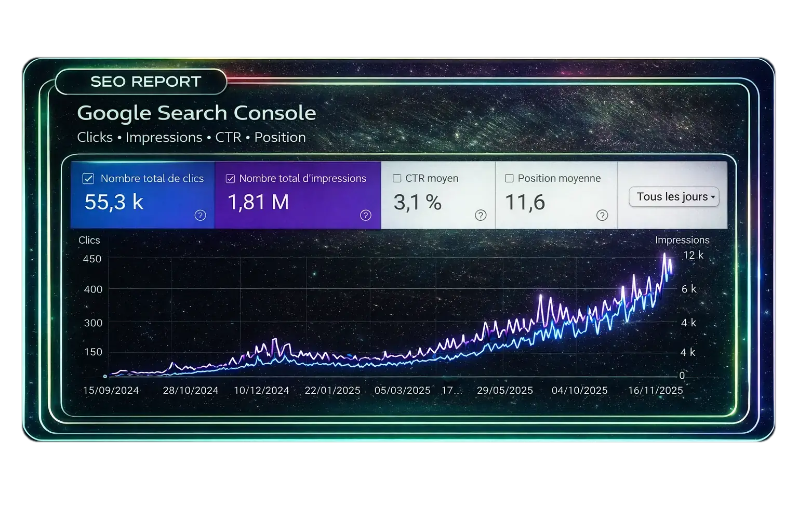Viewport: 798px width, 532px height.
Task: Uncheck the Nombre total de clics checkbox
Action: coord(88,179)
